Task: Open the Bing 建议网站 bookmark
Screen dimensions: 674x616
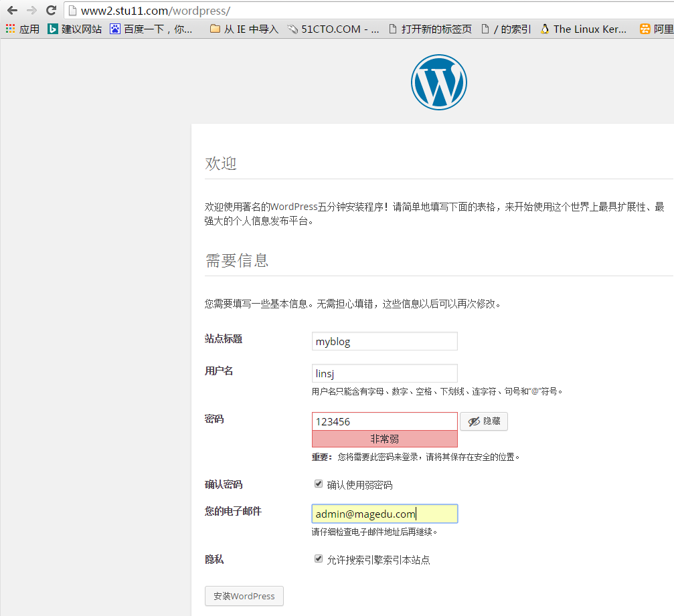Action: (74, 29)
